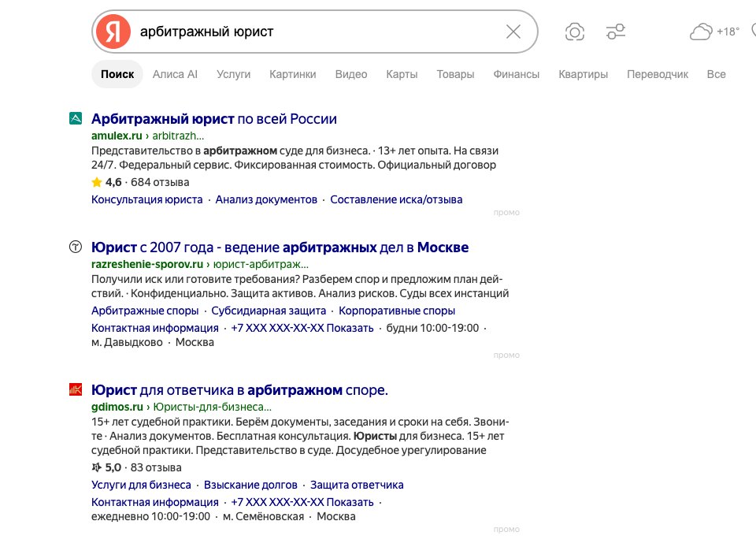This screenshot has width=756, height=547.
Task: Switch to the Алиса AI tab
Action: point(175,74)
